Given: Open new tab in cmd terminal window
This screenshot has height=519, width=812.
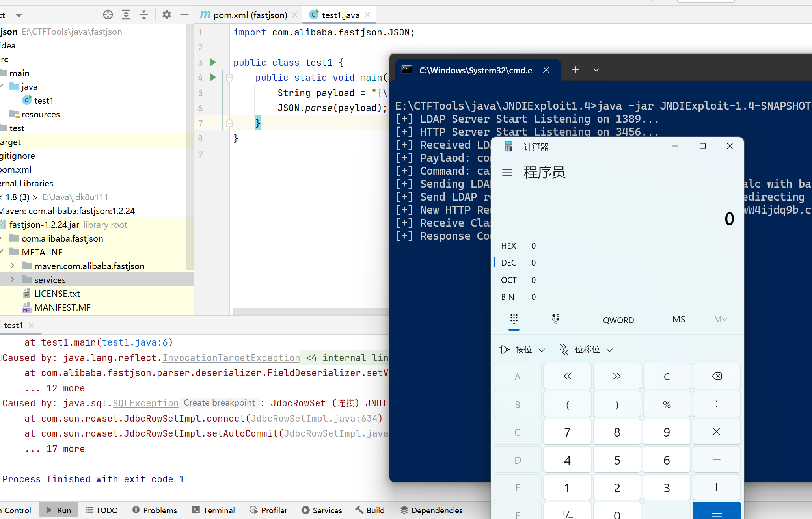Looking at the screenshot, I should click(x=576, y=70).
